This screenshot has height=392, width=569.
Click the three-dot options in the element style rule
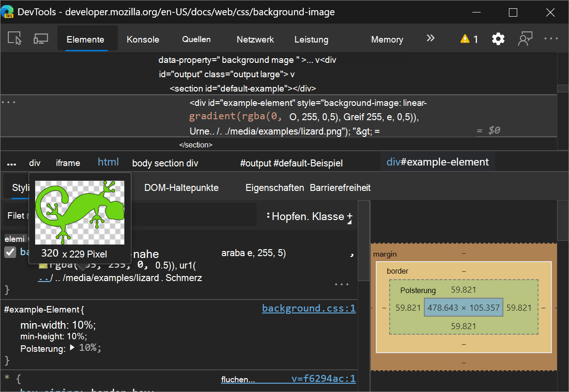point(342,284)
